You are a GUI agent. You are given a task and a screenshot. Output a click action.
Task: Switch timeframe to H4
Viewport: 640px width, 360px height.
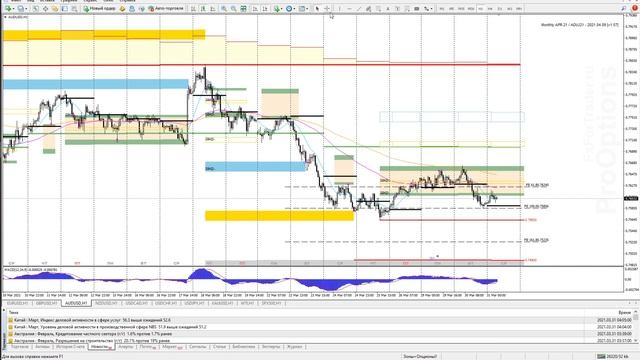click(490, 8)
